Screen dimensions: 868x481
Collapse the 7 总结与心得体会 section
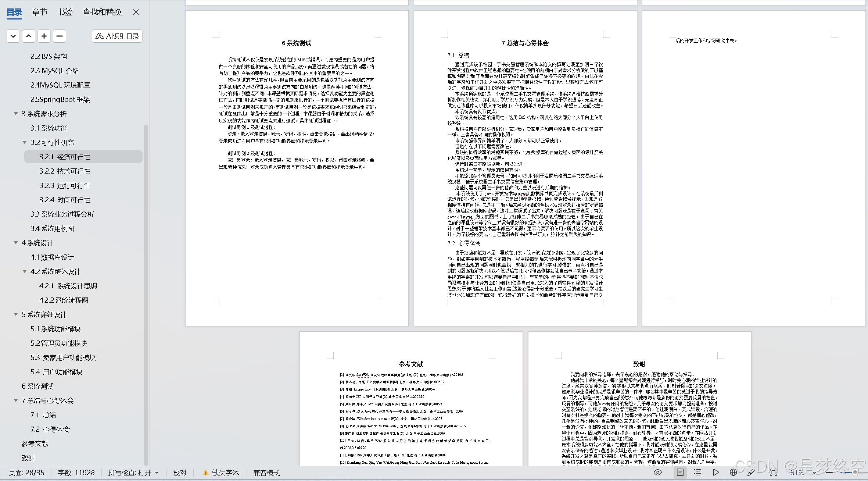16,400
